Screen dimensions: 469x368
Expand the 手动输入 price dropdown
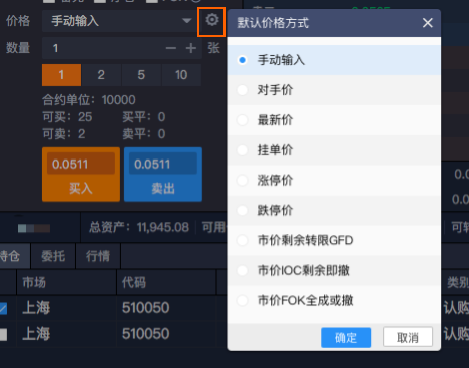[187, 21]
